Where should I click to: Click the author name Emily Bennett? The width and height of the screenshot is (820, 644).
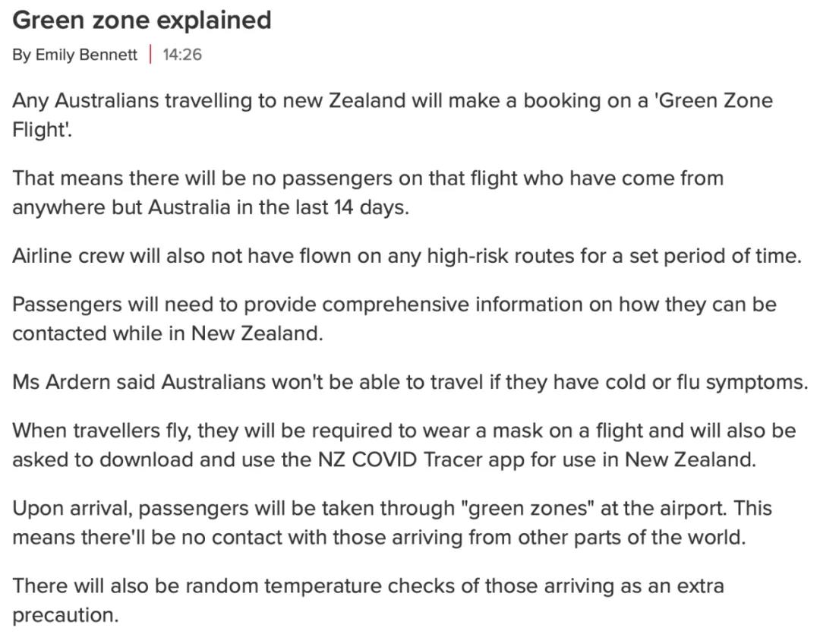coord(87,55)
